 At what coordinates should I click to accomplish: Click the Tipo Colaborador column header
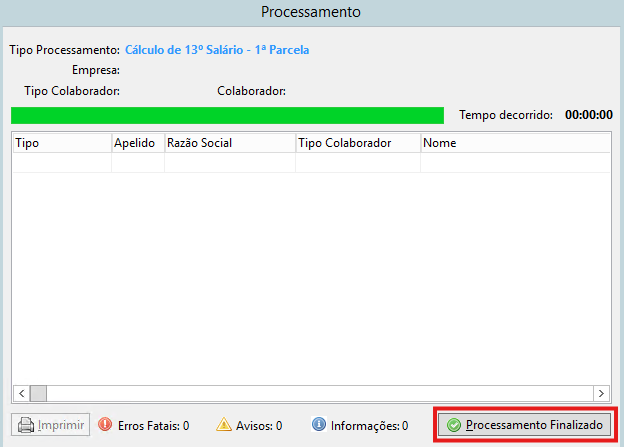(358, 143)
